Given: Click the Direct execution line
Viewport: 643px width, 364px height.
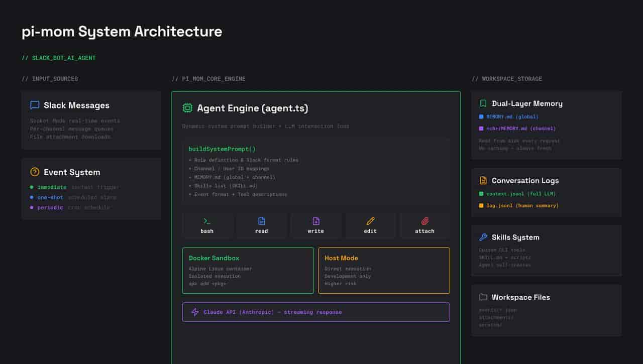Looking at the screenshot, I should 348,269.
